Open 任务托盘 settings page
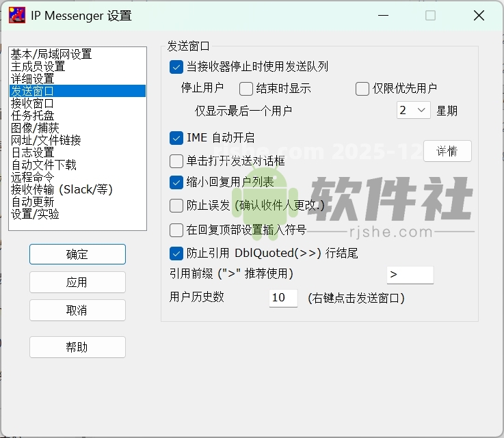The width and height of the screenshot is (504, 438). tap(77, 115)
